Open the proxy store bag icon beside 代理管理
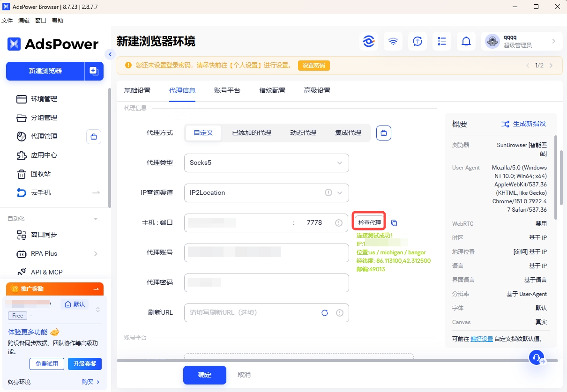Screen dimensions: 567x392 pos(94,137)
